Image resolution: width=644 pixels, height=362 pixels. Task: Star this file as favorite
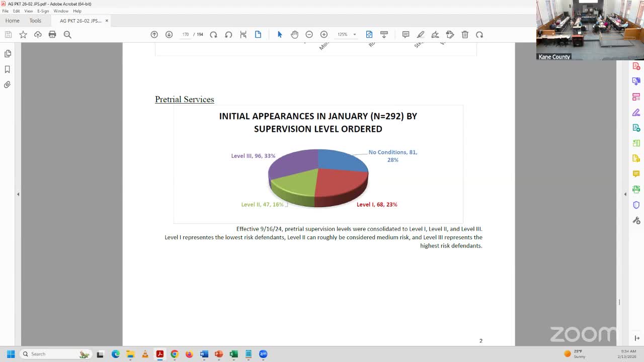click(x=23, y=35)
